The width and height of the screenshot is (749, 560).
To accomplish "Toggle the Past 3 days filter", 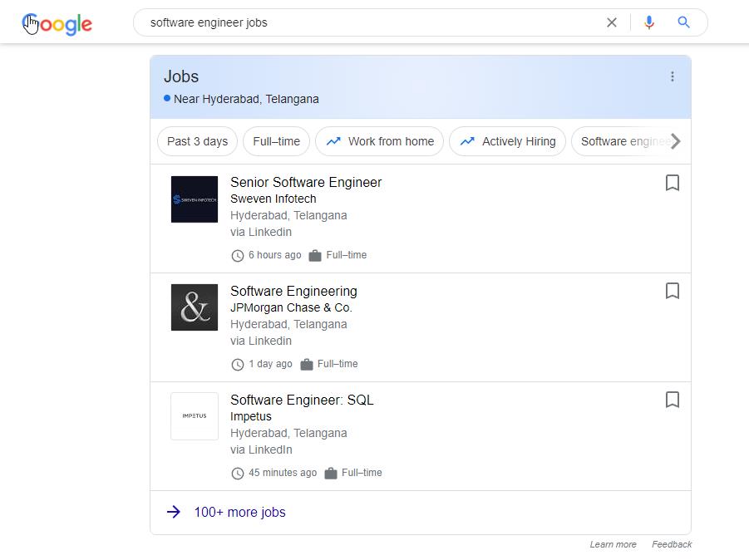I will [x=196, y=141].
